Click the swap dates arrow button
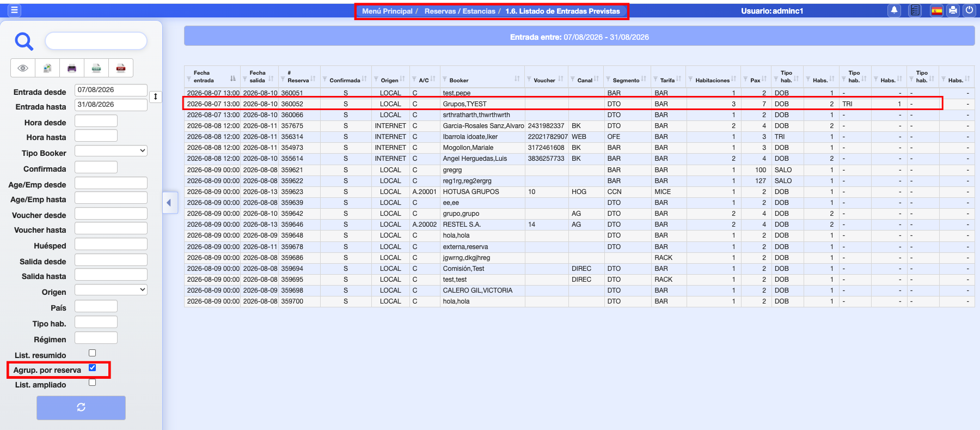Viewport: 980px width, 430px height. [156, 97]
